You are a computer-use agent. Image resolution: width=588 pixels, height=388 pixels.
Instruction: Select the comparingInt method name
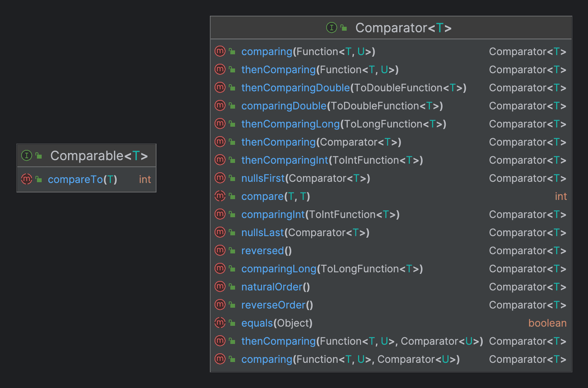tap(273, 214)
